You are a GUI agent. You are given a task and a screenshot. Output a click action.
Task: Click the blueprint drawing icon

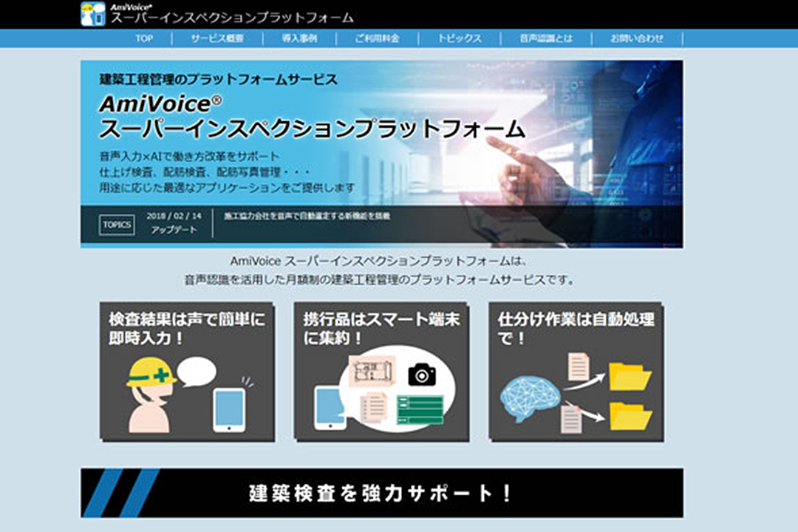(372, 369)
